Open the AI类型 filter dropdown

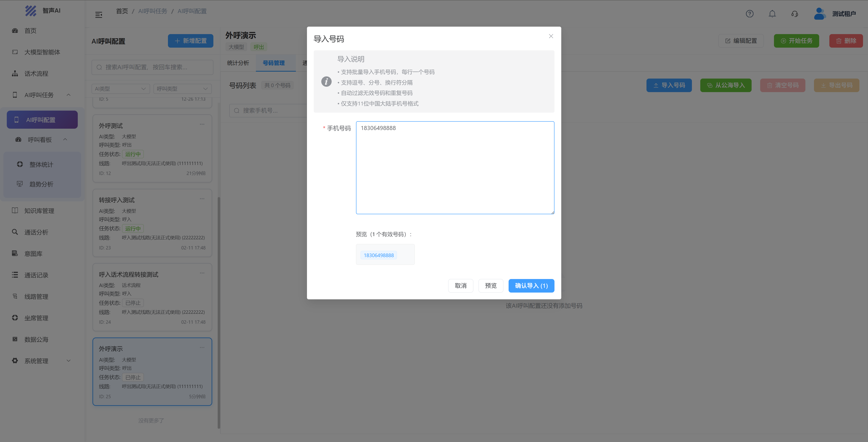tap(120, 88)
